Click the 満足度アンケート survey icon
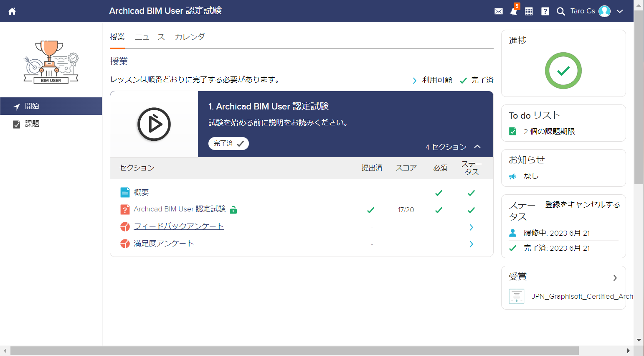644x356 pixels. coord(125,244)
